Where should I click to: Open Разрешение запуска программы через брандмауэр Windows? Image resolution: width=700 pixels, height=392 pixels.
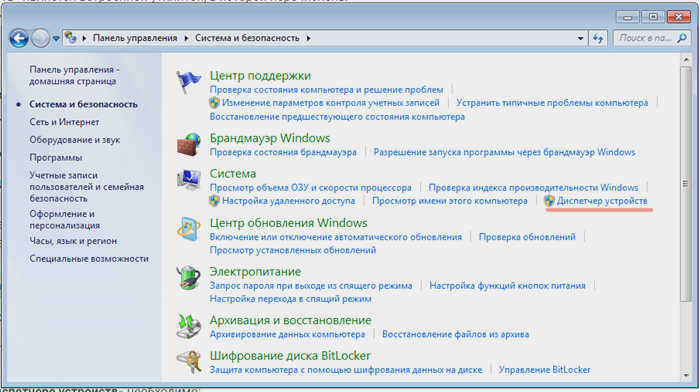pyautogui.click(x=504, y=152)
